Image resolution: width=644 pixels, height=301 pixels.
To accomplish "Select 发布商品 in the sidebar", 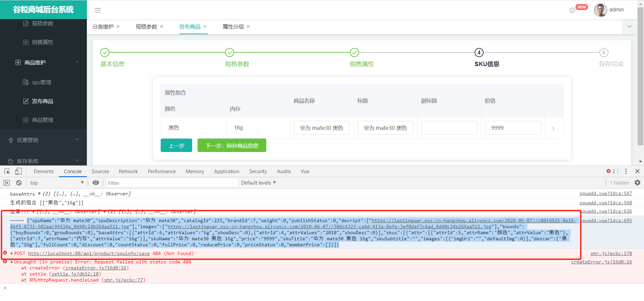I will click(43, 101).
